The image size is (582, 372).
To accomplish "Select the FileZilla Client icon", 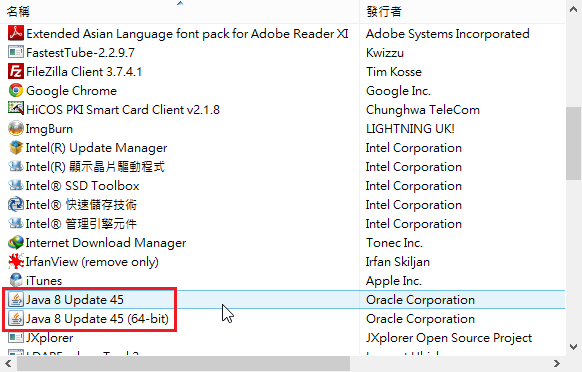I will 16,71.
